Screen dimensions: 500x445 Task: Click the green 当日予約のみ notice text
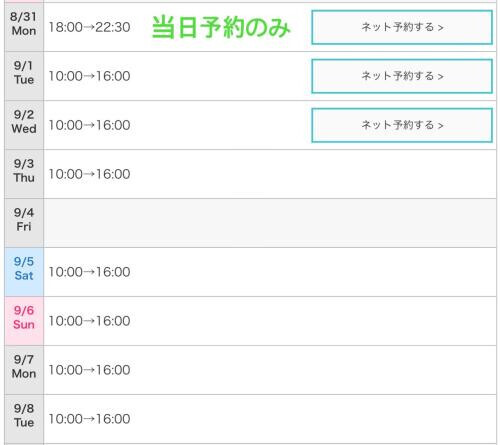pyautogui.click(x=221, y=27)
